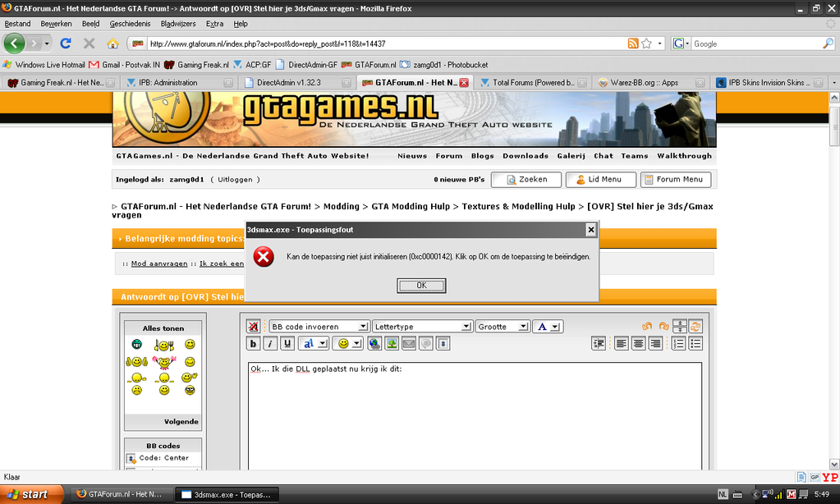The width and height of the screenshot is (840, 504).
Task: Click the undo arrow in the editor
Action: (x=646, y=326)
